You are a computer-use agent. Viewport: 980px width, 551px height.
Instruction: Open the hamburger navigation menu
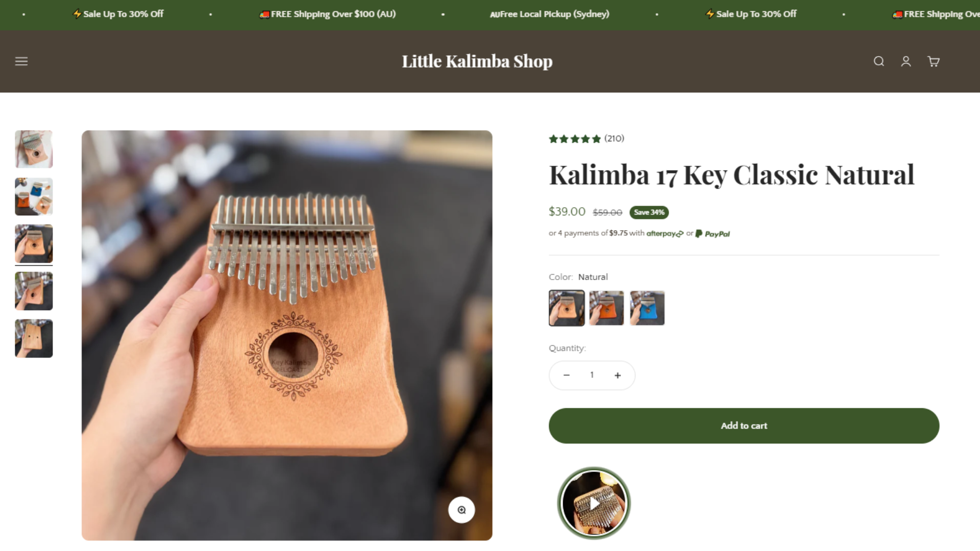tap(21, 61)
